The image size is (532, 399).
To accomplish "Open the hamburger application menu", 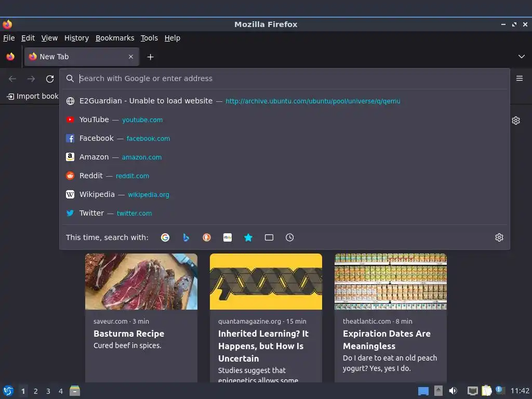I will coord(520,78).
